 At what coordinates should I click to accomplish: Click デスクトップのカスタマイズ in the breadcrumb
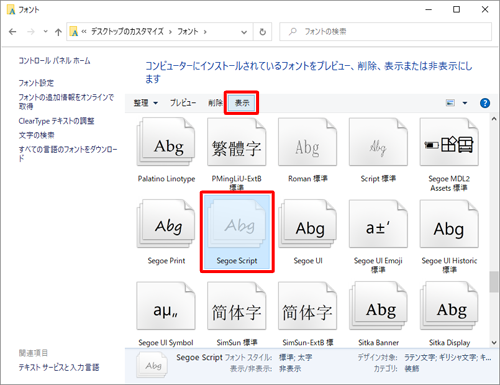[x=127, y=32]
